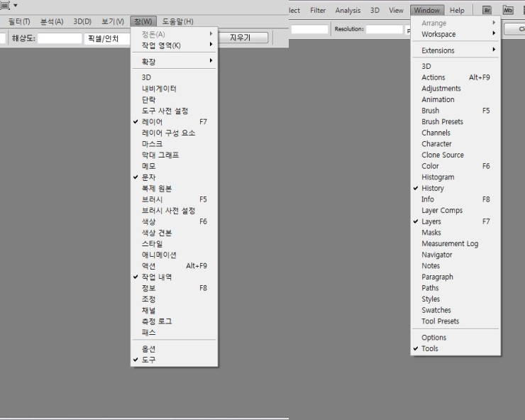Toggle the checked 작업 내역 item
This screenshot has height=420, width=525.
174,277
